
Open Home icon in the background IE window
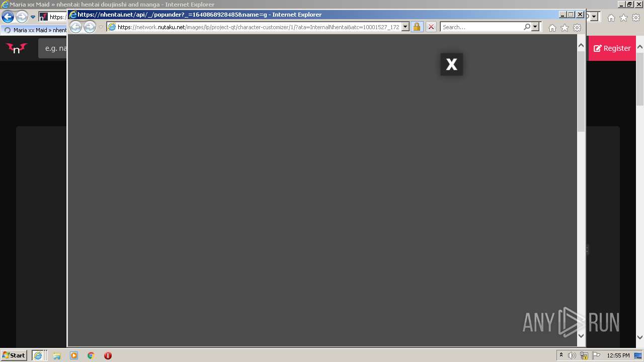[611, 18]
